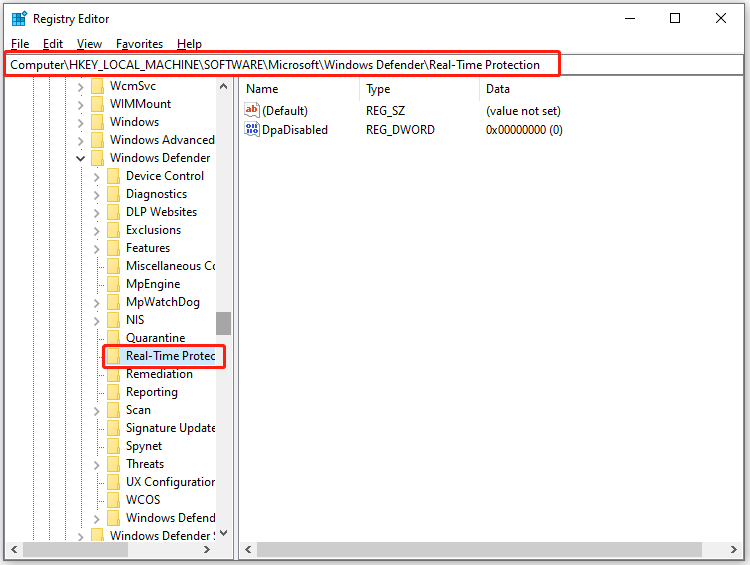Expand the Device Control subkey

[97, 177]
